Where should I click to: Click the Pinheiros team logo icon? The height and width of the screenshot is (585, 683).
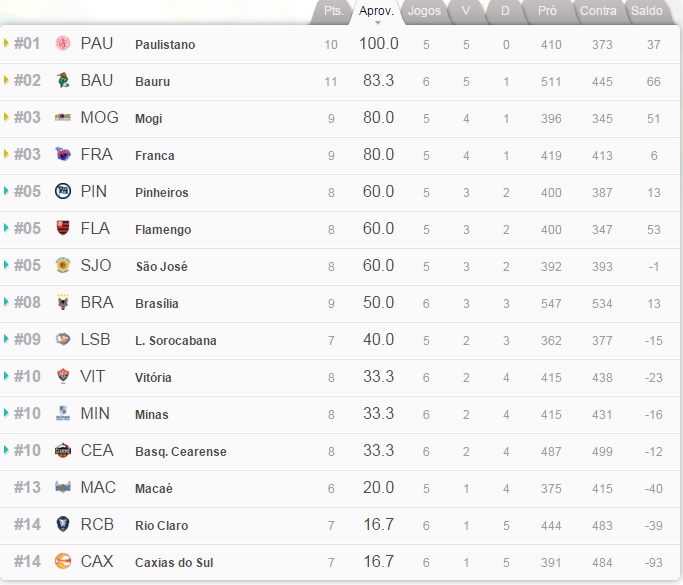tap(63, 192)
